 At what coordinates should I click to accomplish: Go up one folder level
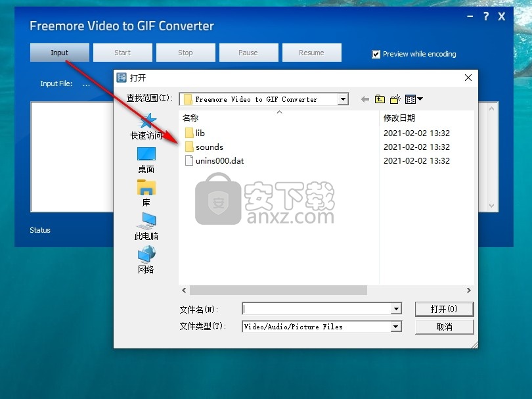tap(380, 99)
